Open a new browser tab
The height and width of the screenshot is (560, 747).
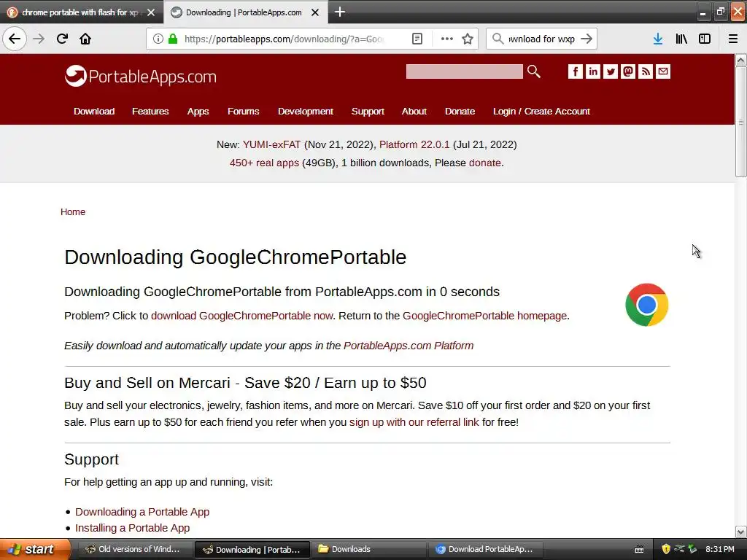coord(340,12)
